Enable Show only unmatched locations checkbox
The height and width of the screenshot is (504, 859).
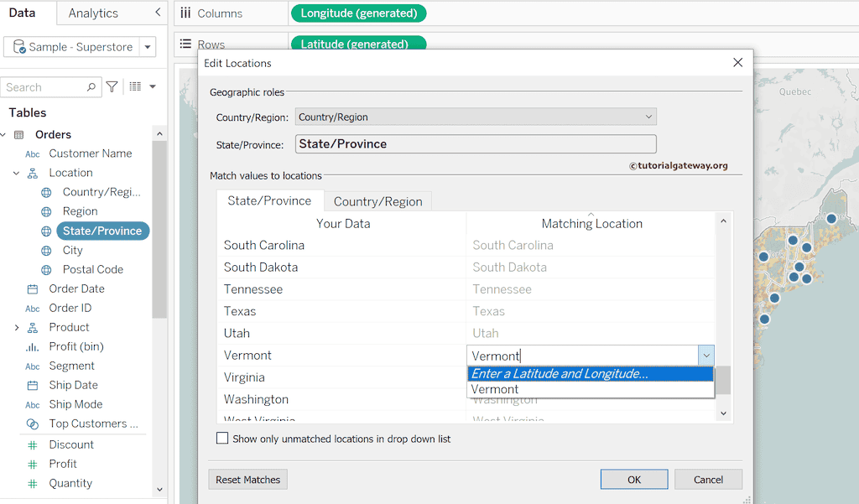pyautogui.click(x=222, y=439)
